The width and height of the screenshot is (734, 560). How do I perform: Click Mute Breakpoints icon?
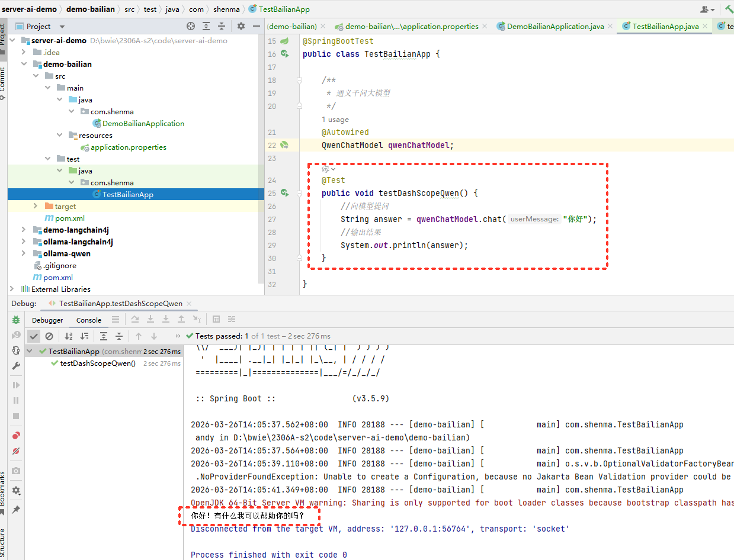point(16,451)
